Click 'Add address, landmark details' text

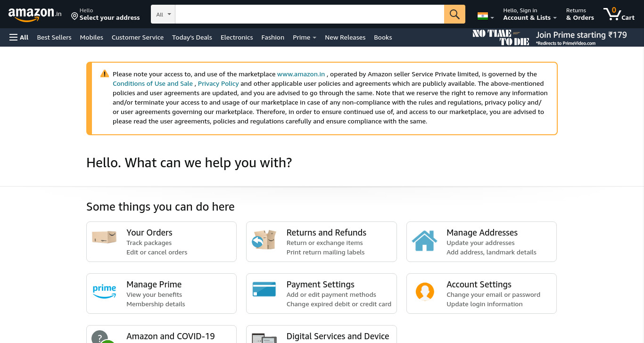pos(491,252)
